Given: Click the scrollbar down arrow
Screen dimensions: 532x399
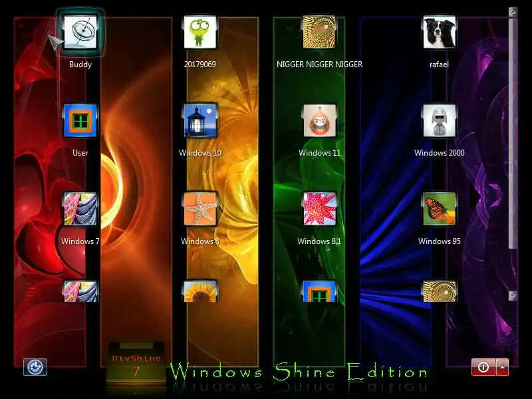Looking at the screenshot, I should tap(513, 295).
